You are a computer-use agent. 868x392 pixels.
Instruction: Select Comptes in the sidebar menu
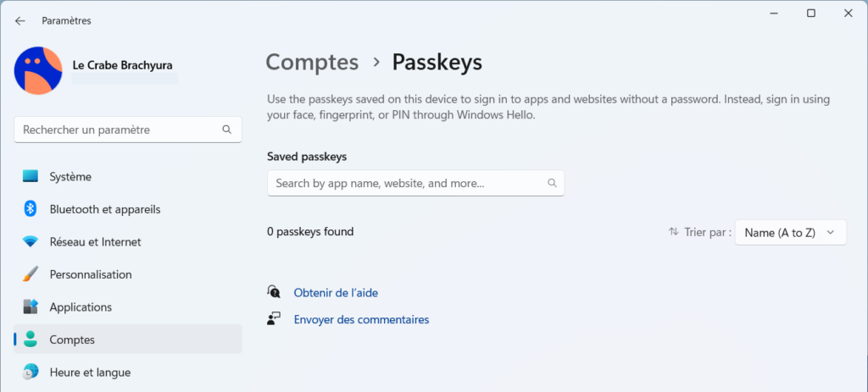(128, 339)
